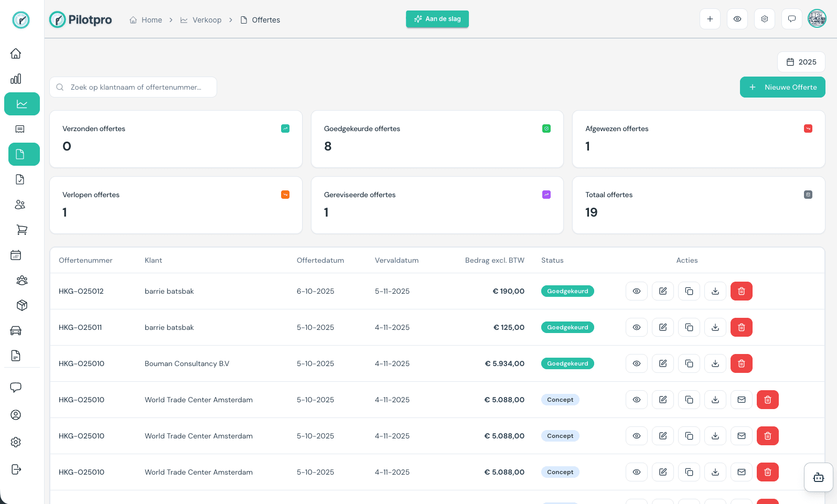Screen dimensions: 837x504
Task: Open the vehicle section in sidebar
Action: pos(16,330)
